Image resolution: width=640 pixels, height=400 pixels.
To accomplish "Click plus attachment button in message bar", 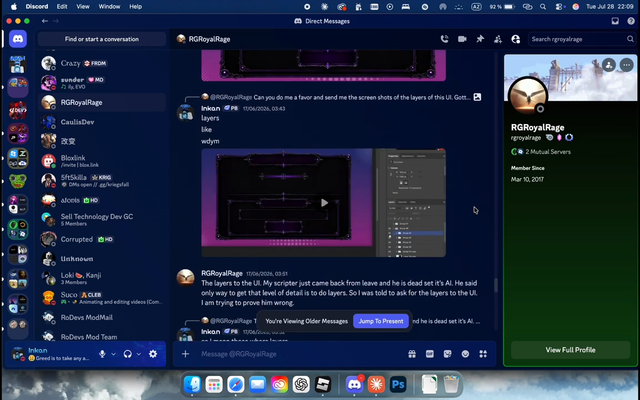I will pyautogui.click(x=185, y=354).
